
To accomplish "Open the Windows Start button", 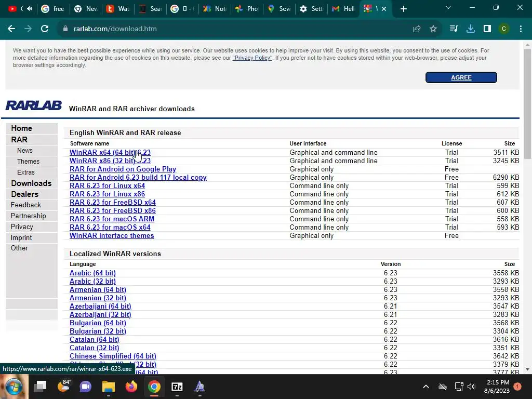I will point(14,387).
